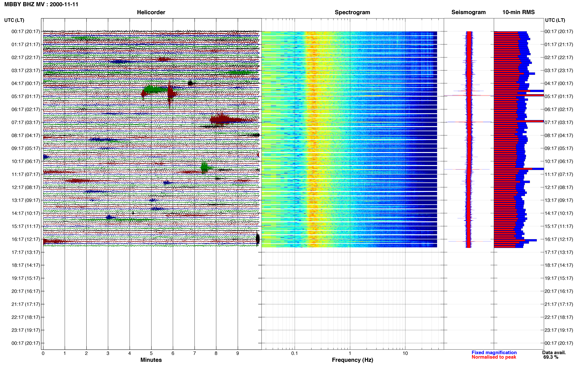
Task: Click the right '20:17 (16:17)' time label
Action: point(559,291)
